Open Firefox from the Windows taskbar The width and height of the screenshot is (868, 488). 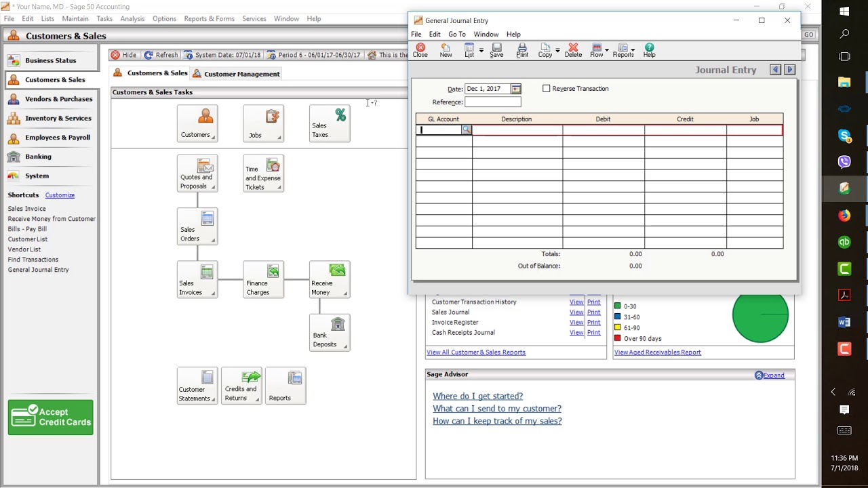point(844,216)
